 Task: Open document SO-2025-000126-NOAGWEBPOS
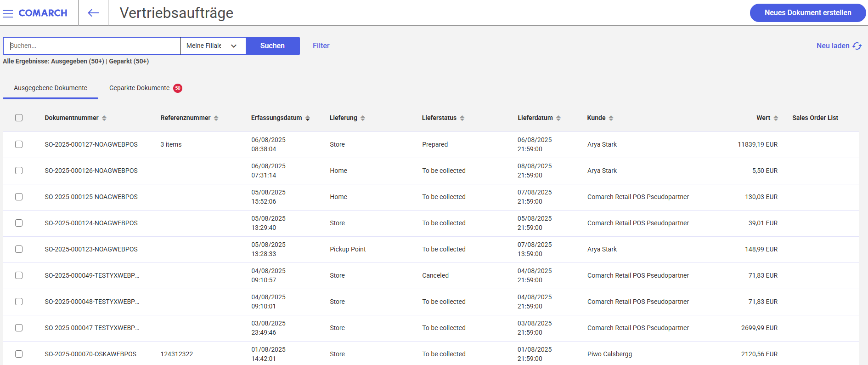coord(91,171)
